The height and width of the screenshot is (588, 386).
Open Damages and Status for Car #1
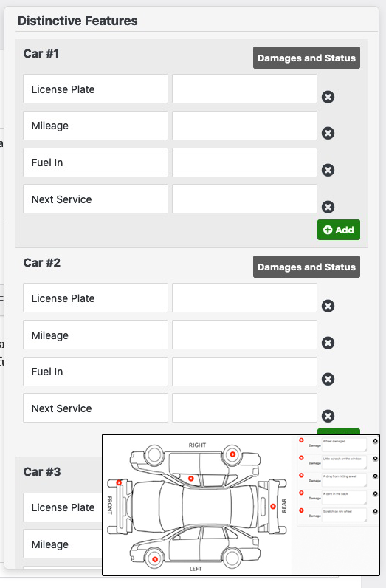click(306, 58)
